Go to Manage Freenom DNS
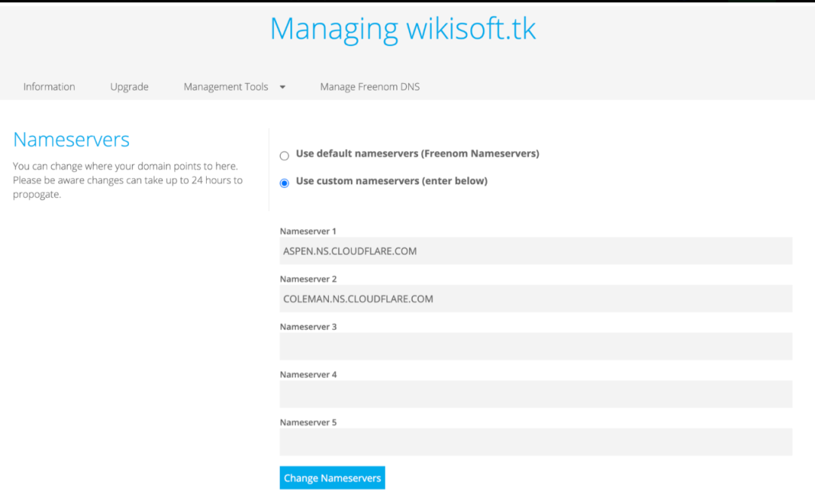 (370, 87)
